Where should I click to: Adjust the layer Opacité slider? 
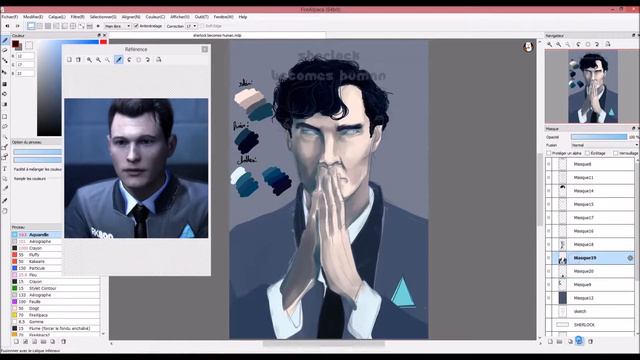pos(599,137)
